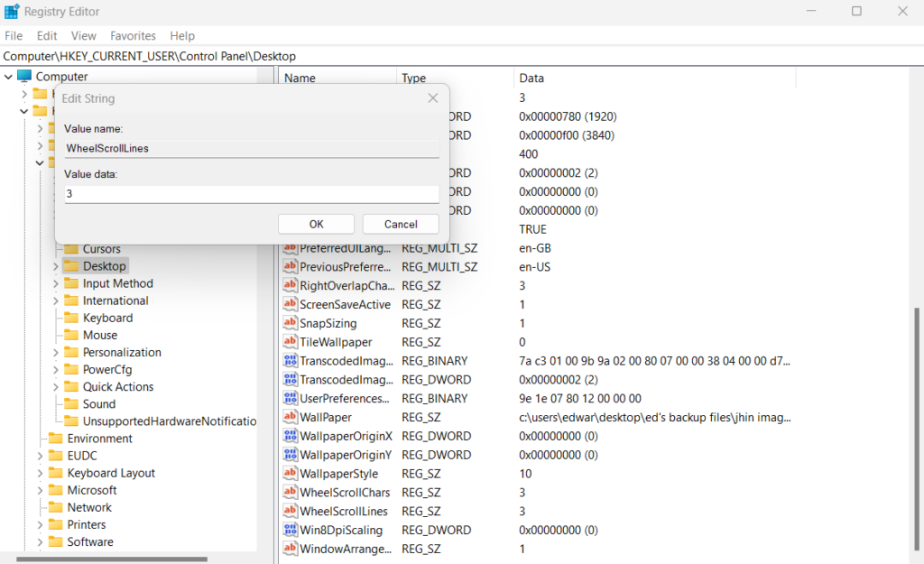This screenshot has height=564, width=924.
Task: Click the WallPaper string value icon
Action: pyautogui.click(x=291, y=417)
